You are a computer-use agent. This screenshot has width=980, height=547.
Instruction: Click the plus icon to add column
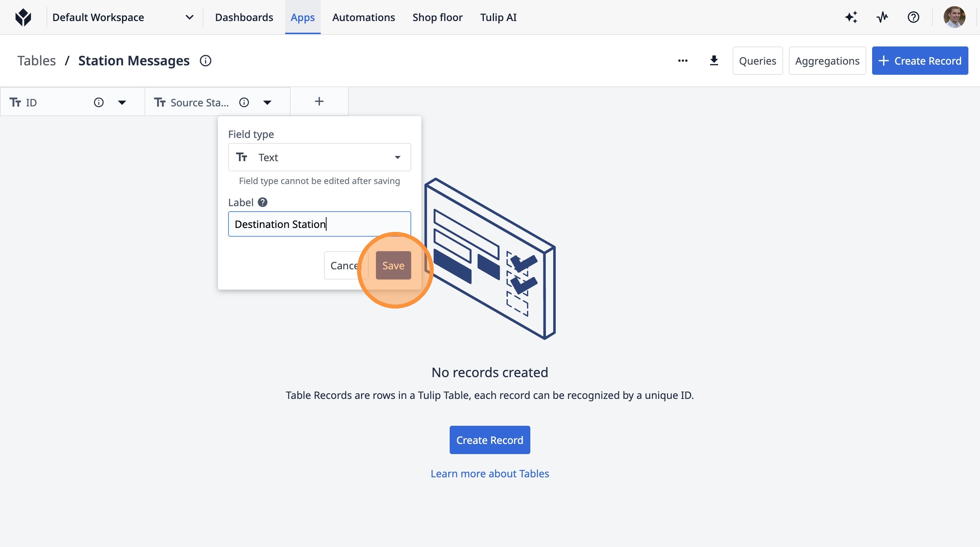(319, 102)
